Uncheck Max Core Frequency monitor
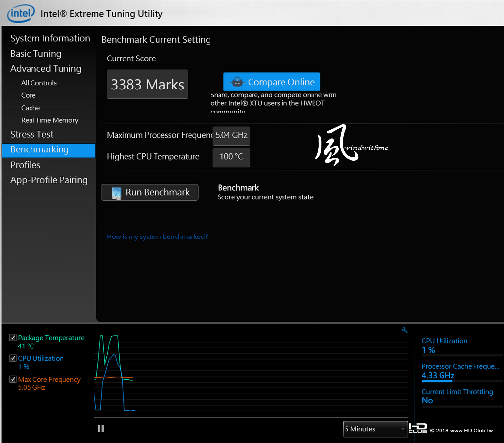Viewport: 504px width, 443px height. tap(13, 379)
